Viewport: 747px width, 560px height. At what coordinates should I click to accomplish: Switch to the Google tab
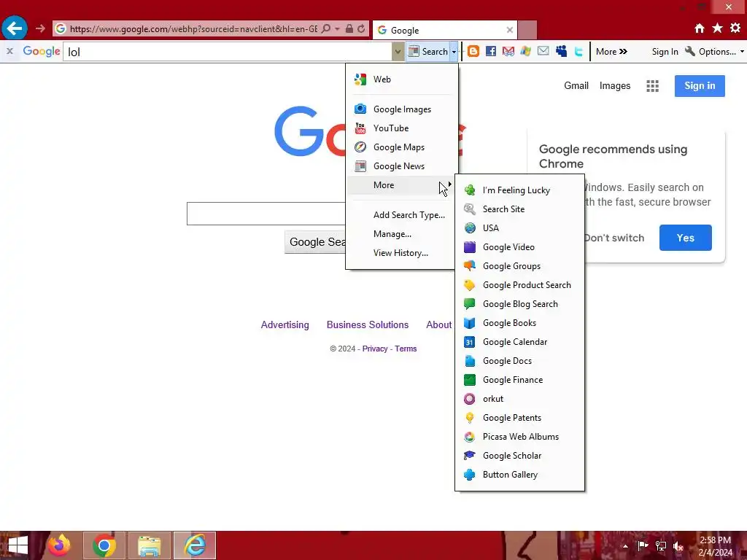445,30
